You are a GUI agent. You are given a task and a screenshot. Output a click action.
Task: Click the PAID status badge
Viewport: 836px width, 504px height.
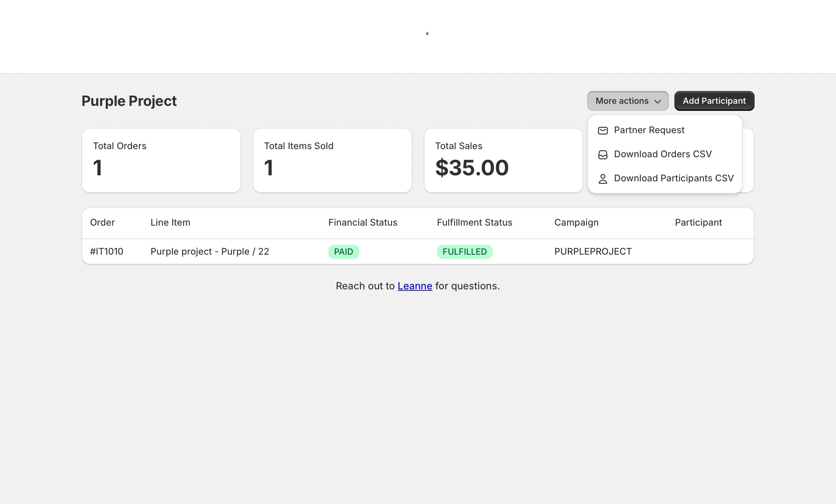click(343, 252)
